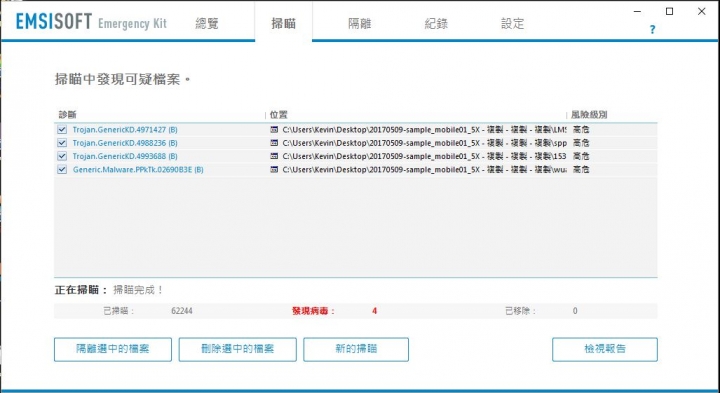Minimize the Emsisoft window
The image size is (720, 393).
(637, 11)
